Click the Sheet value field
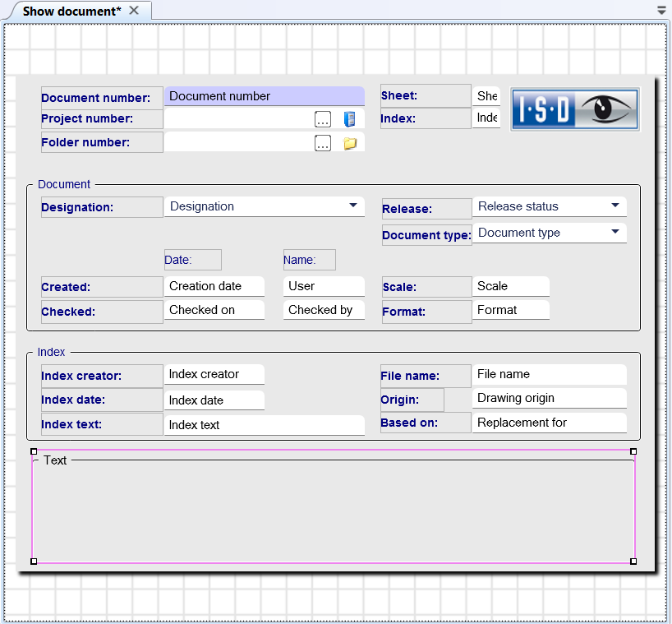This screenshot has width=672, height=624. click(x=486, y=96)
